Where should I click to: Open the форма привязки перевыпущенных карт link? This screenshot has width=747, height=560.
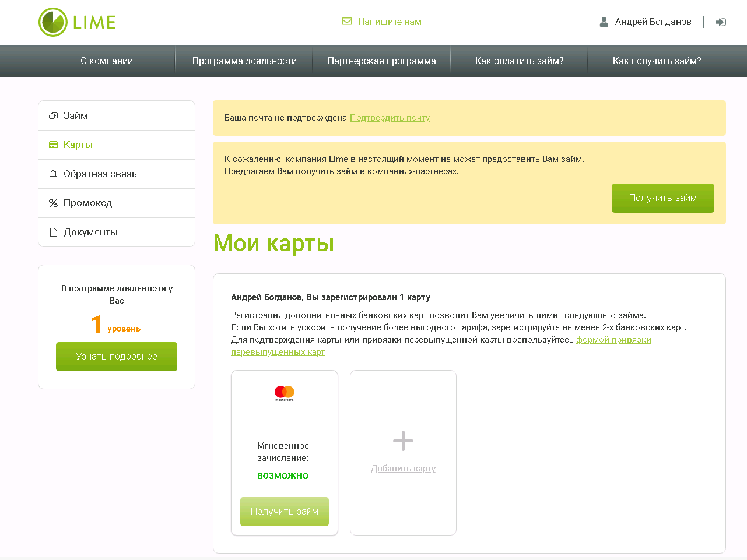613,340
